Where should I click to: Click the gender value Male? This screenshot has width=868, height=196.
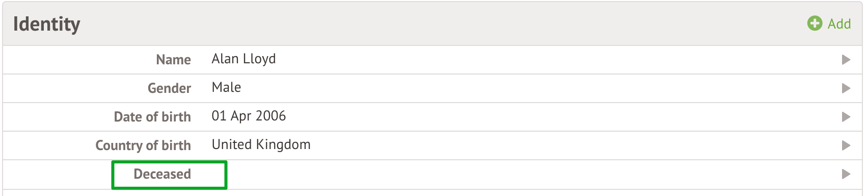click(226, 87)
